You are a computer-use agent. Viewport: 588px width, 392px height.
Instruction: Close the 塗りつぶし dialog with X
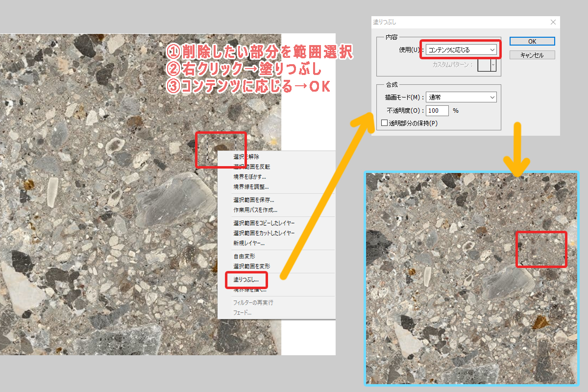coord(553,22)
